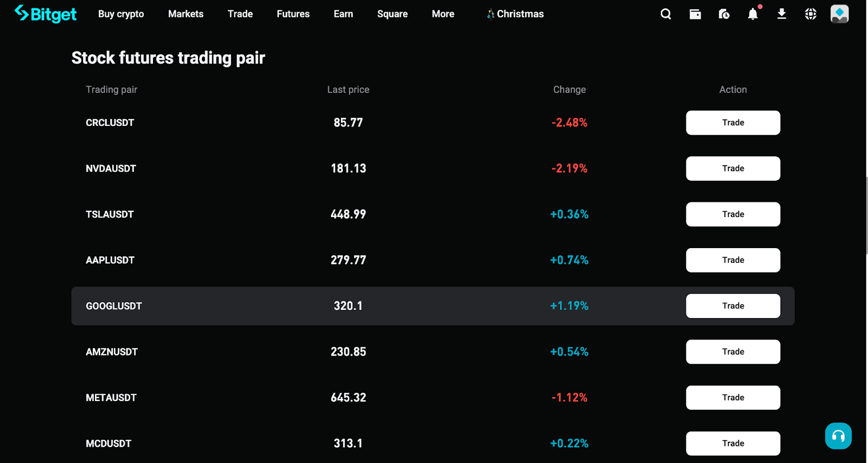Image resolution: width=868 pixels, height=463 pixels.
Task: Expand the More menu
Action: pos(443,14)
